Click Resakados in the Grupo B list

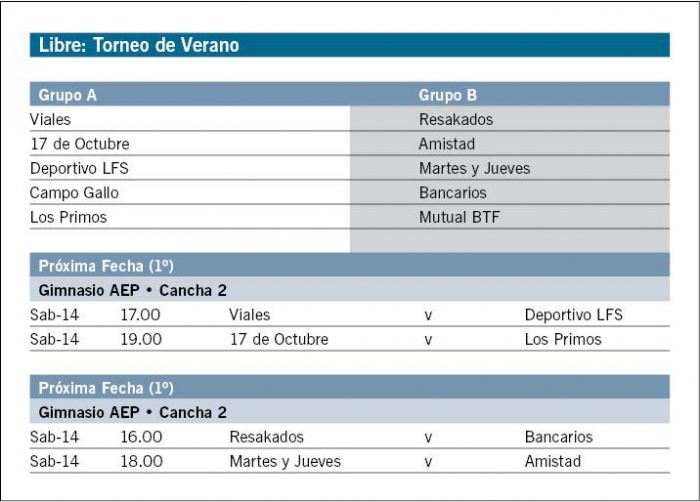(x=455, y=119)
